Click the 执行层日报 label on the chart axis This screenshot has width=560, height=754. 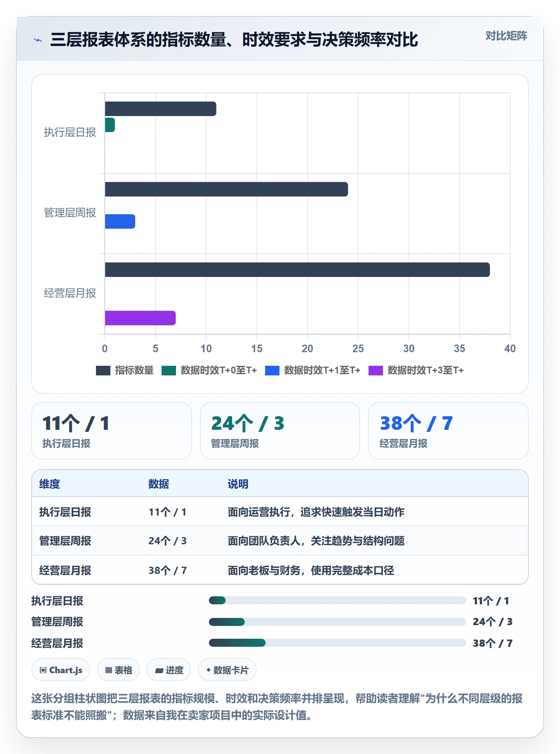[x=70, y=132]
